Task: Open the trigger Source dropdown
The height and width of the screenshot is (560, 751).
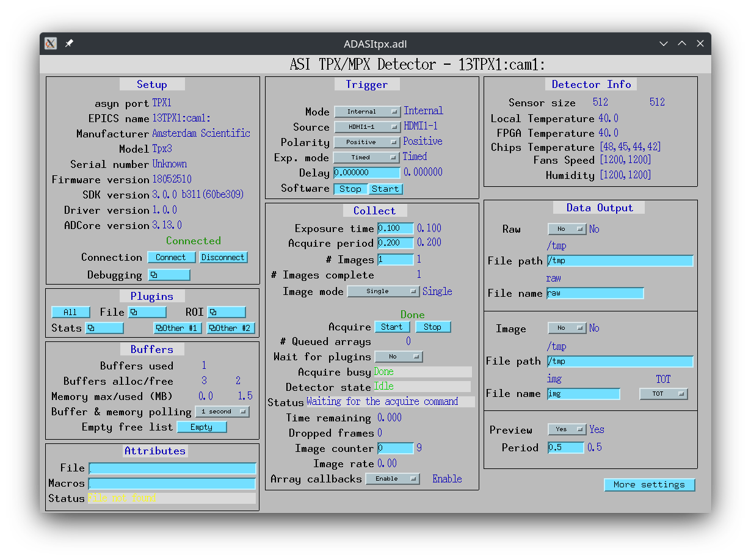Action: 367,127
